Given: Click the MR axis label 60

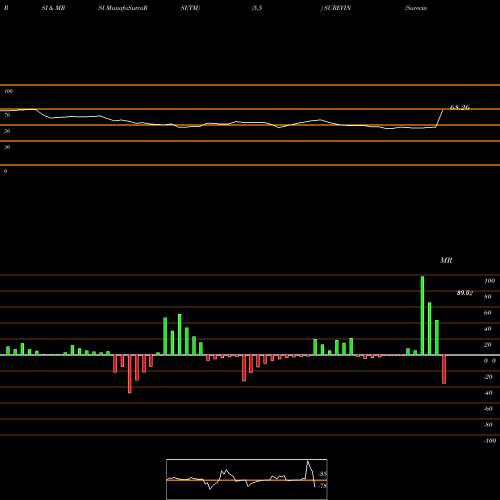Looking at the screenshot, I should coord(488,313).
